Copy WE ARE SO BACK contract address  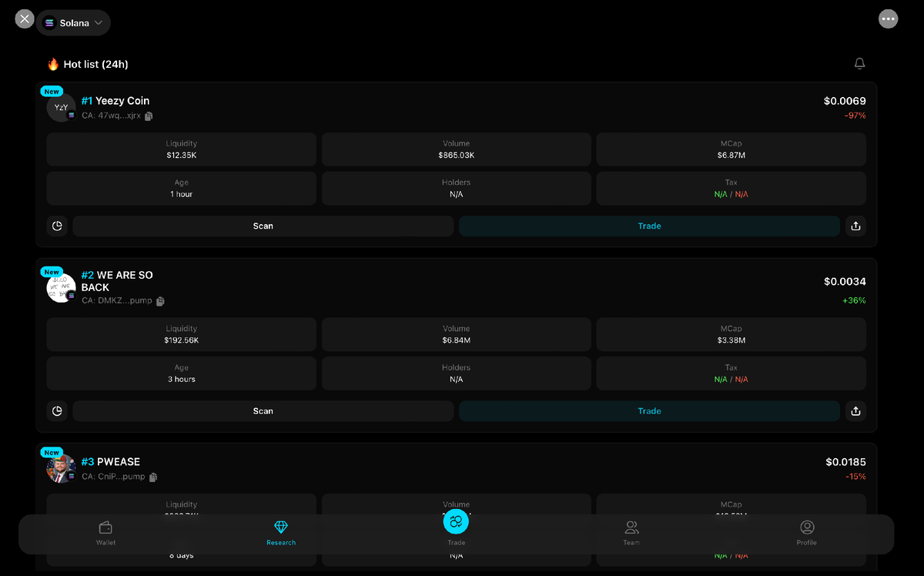[x=160, y=301]
